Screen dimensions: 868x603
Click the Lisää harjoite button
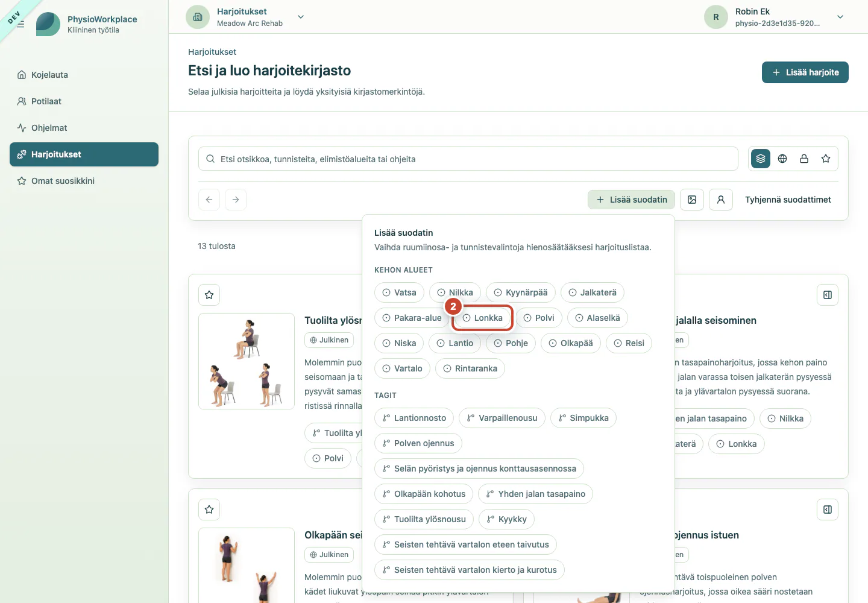(805, 72)
